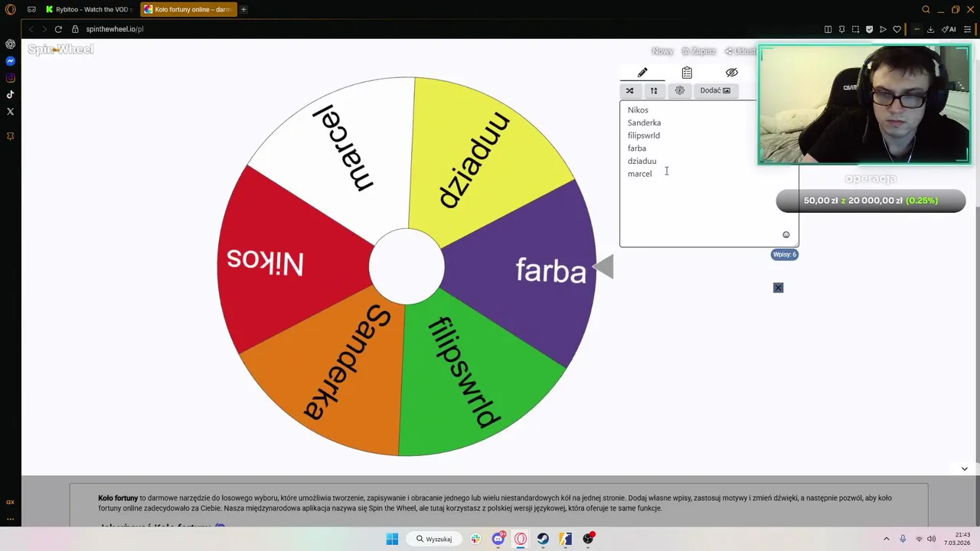Click the 'filipswrld' entry line
Image resolution: width=980 pixels, height=551 pixels.
(x=643, y=135)
